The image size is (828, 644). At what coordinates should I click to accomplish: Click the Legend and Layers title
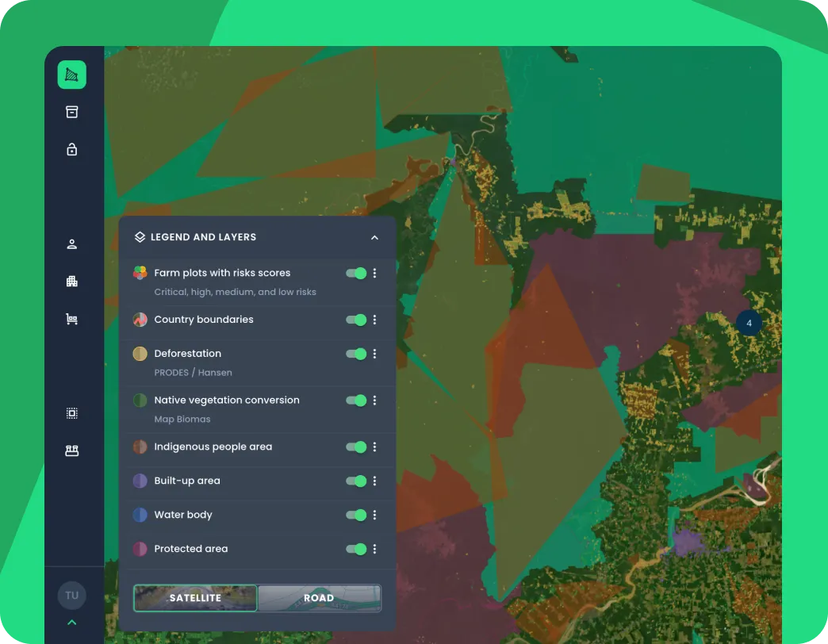pos(203,237)
